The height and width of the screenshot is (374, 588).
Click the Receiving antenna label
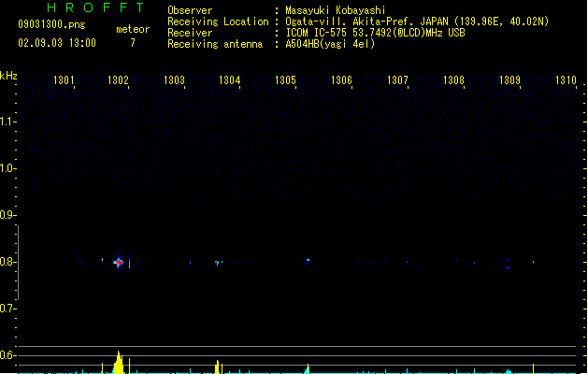tap(215, 44)
